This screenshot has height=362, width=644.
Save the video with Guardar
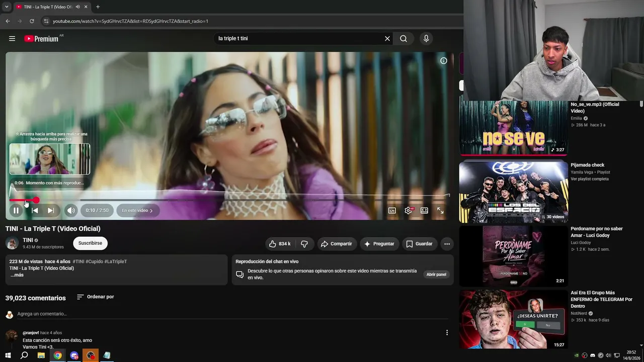pos(419,244)
